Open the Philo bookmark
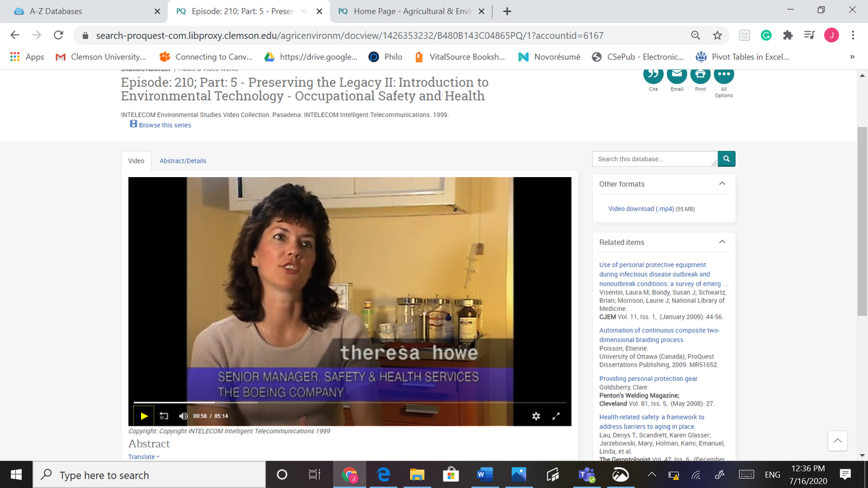 [x=386, y=57]
